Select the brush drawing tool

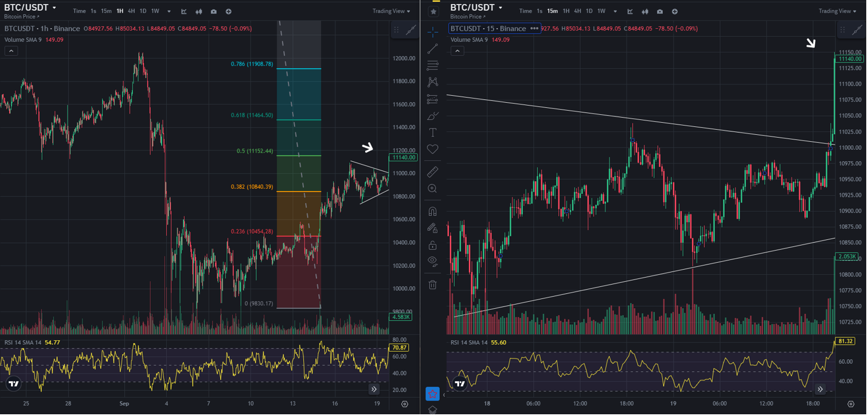tap(433, 115)
